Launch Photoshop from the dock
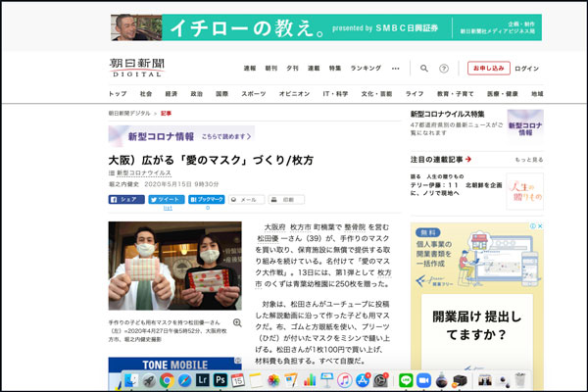The width and height of the screenshot is (588, 392). [x=221, y=379]
